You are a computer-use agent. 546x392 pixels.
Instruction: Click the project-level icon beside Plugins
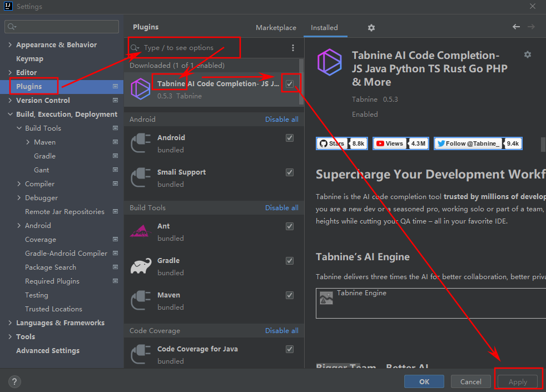pos(115,86)
